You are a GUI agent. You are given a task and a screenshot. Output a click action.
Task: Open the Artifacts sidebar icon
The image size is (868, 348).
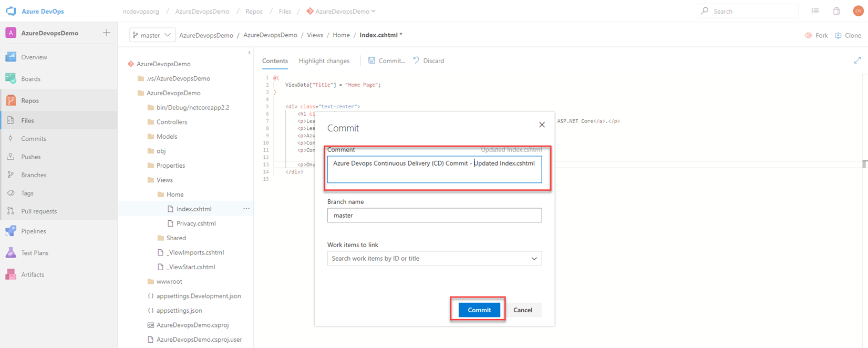(x=11, y=274)
